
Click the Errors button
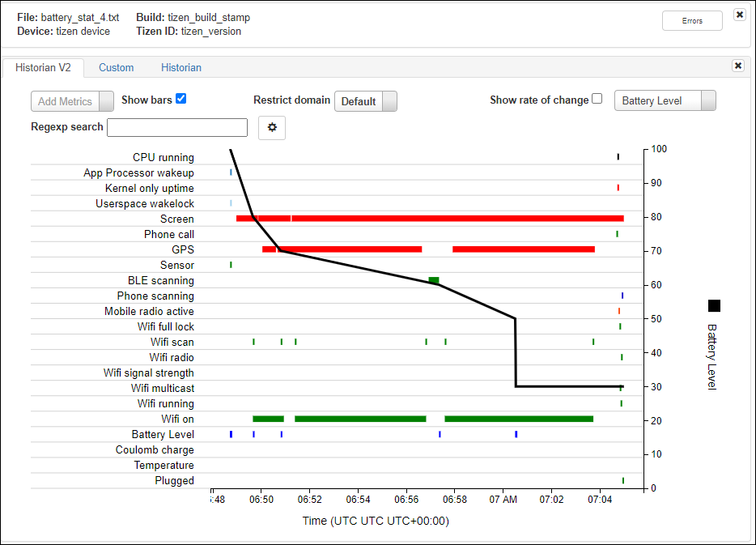691,21
